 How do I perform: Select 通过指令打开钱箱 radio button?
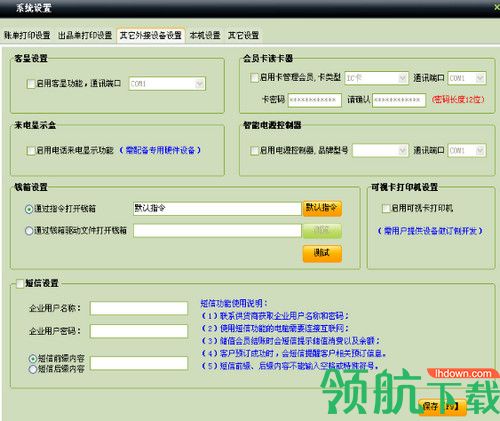[x=29, y=209]
